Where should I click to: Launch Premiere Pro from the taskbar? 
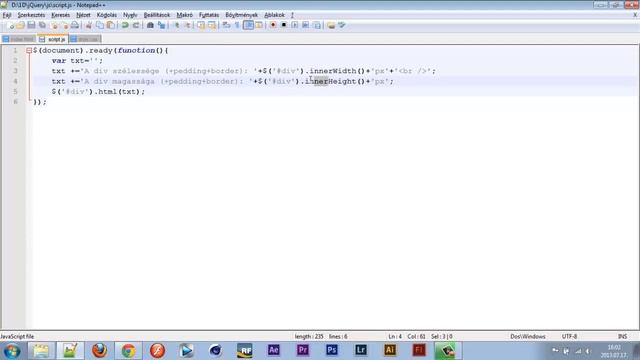[x=302, y=350]
